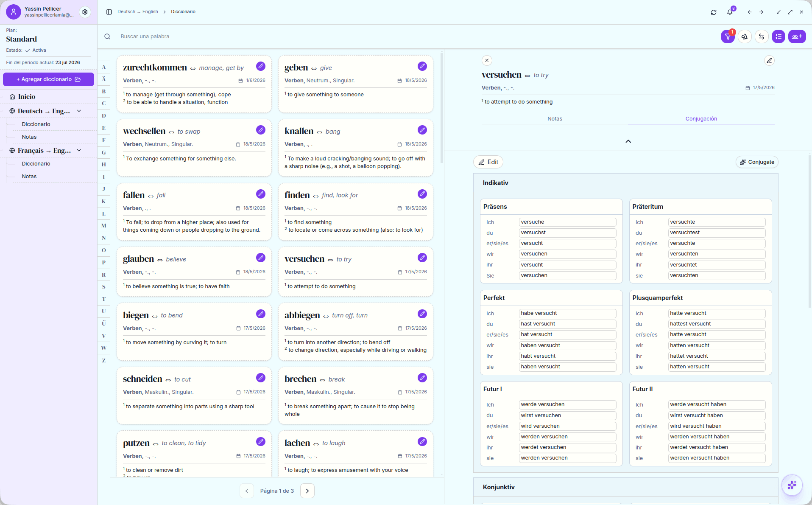Collapse the Français → English dictionary tree
This screenshot has height=505, width=812.
[79, 151]
